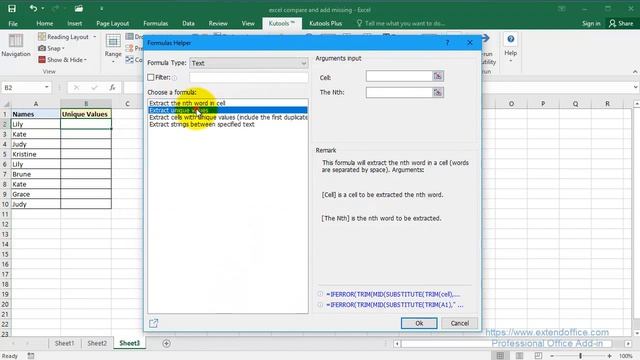Click the select all corner of the sheet
The height and width of the screenshot is (360, 640).
(6, 104)
